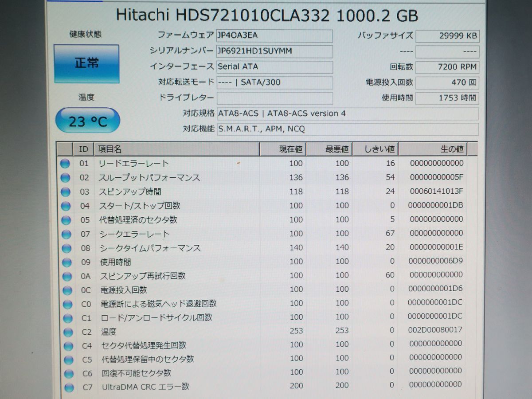Click the 生の値 column header
This screenshot has width=532, height=399.
tap(433, 149)
